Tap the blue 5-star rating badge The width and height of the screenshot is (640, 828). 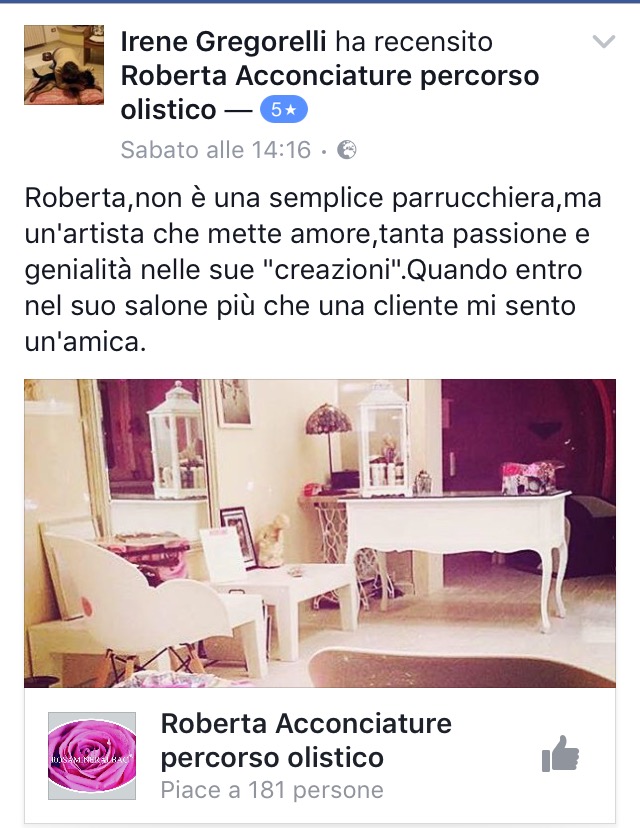click(284, 109)
